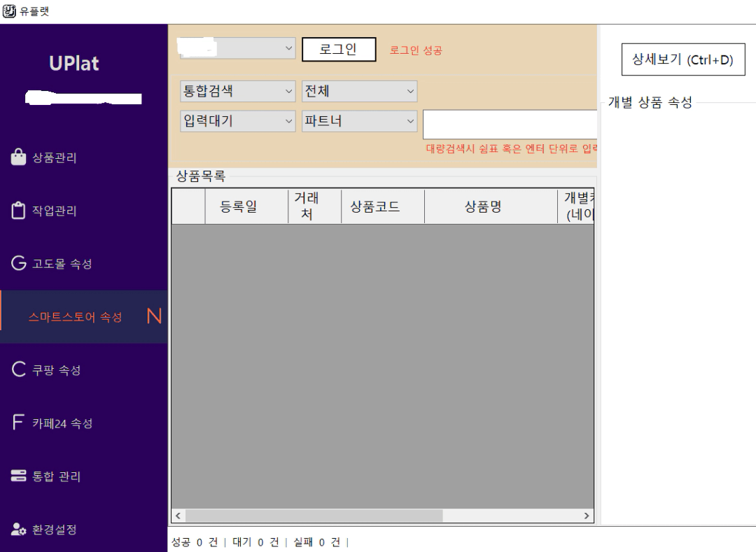Viewport: 756px width, 552px height.
Task: Go to 작업관리 section
Action: click(x=84, y=211)
